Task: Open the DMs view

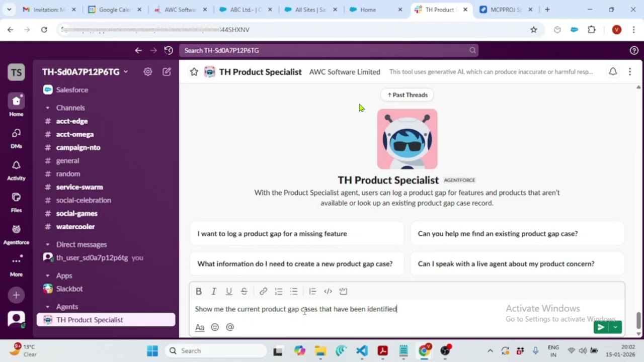Action: [x=16, y=137]
